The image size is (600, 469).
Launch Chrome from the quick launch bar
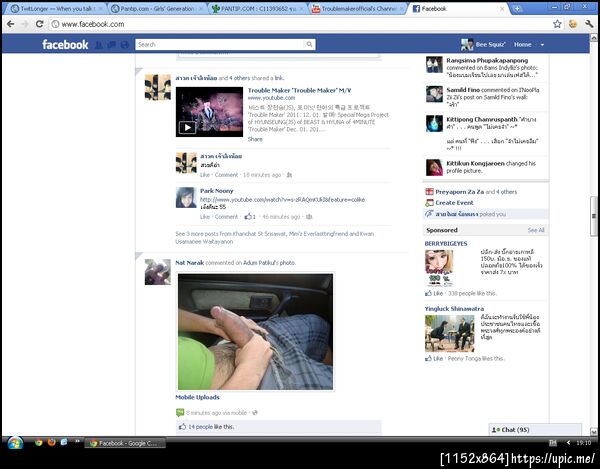coord(38,443)
